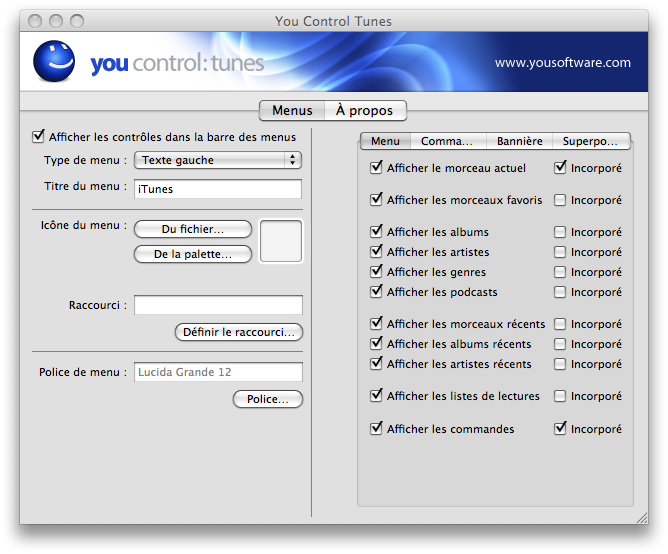Open the Type de menu dropdown
The image size is (668, 554).
pos(218,160)
